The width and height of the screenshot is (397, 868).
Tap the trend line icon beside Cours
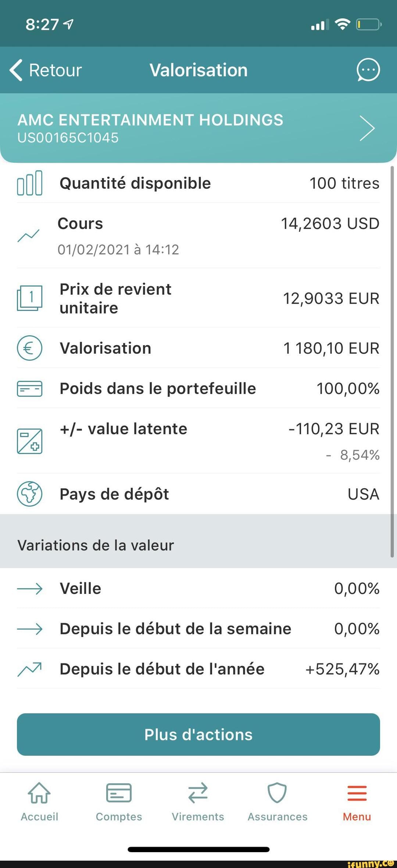(28, 235)
